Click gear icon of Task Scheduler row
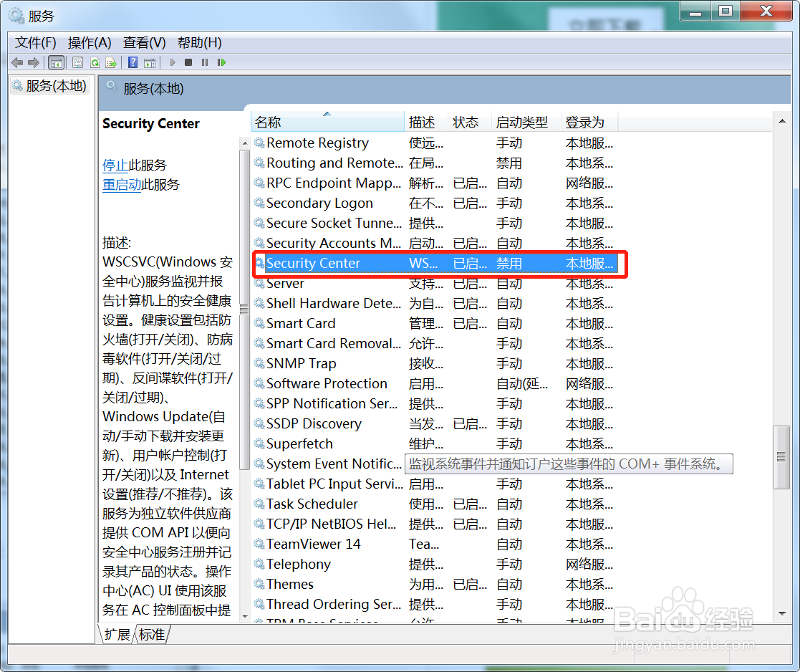This screenshot has height=672, width=800. pos(259,503)
